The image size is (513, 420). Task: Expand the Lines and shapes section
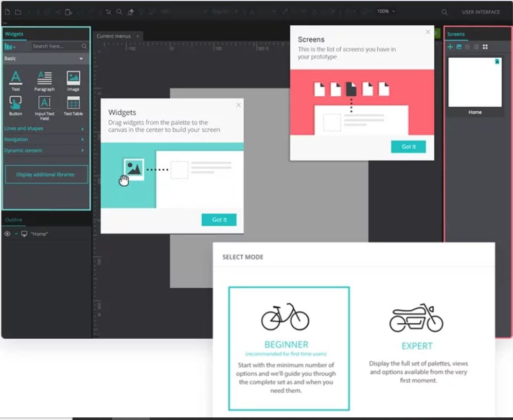pos(44,129)
